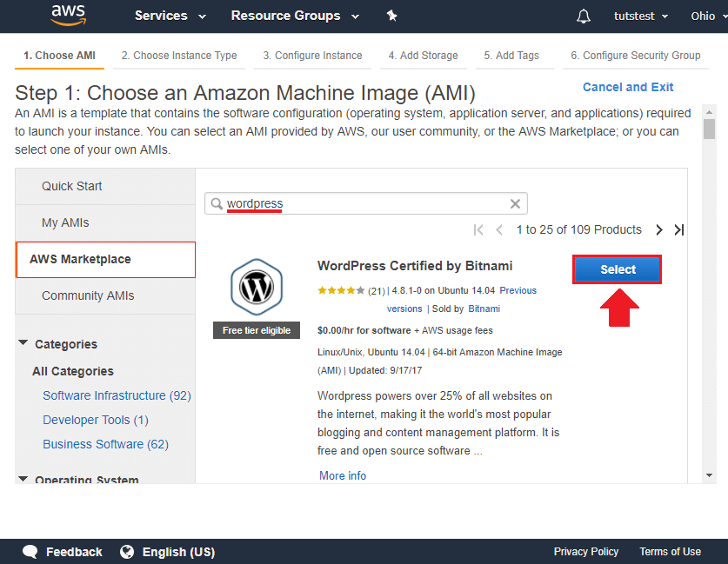Click the page scrollbar down arrow
This screenshot has height=564, width=728.
click(709, 475)
